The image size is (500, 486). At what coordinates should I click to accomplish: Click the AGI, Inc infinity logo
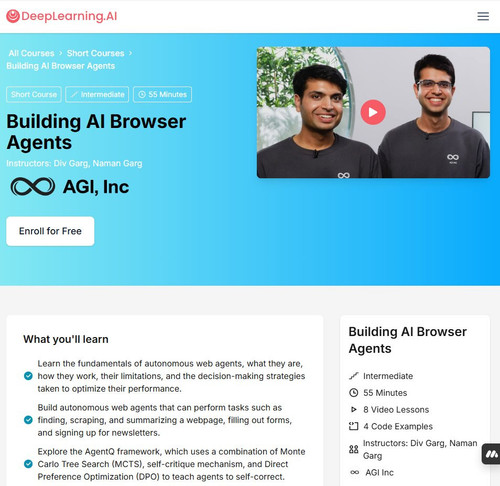[x=33, y=186]
